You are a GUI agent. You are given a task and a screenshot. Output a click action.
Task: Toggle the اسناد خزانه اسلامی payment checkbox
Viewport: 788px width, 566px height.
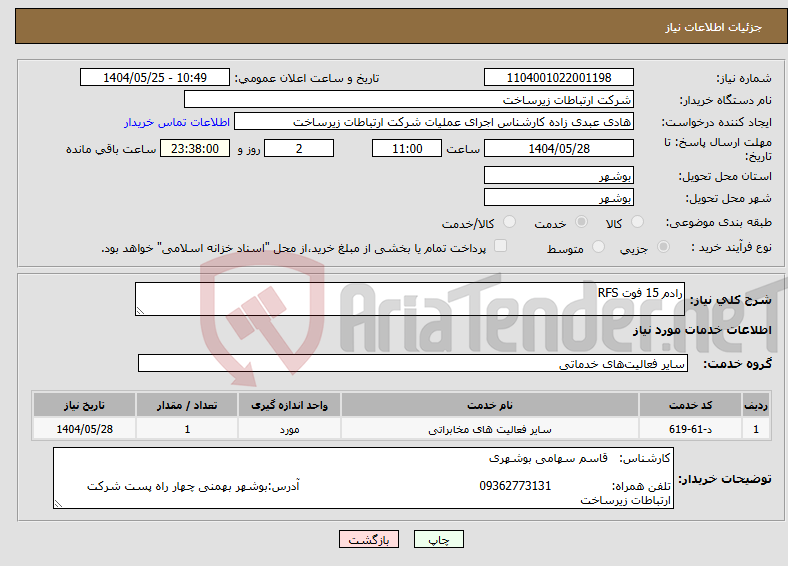pyautogui.click(x=501, y=246)
